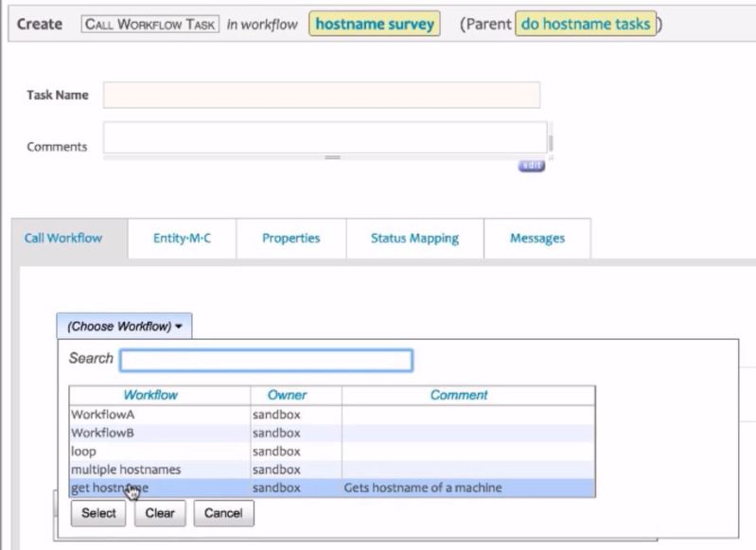
Task: Switch to the Entity·M·C tab
Action: [x=182, y=238]
